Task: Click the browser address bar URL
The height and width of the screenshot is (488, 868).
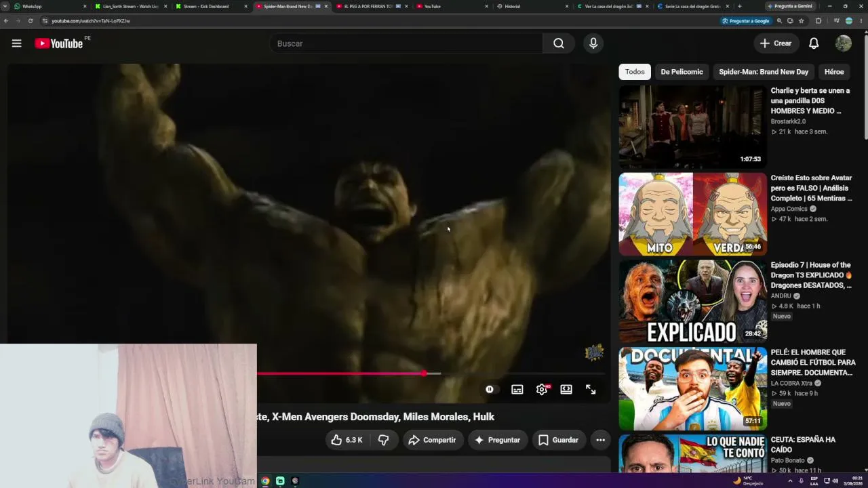Action: pyautogui.click(x=91, y=21)
